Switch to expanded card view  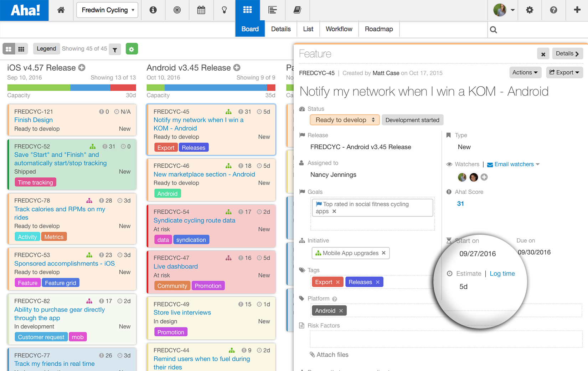pyautogui.click(x=9, y=49)
